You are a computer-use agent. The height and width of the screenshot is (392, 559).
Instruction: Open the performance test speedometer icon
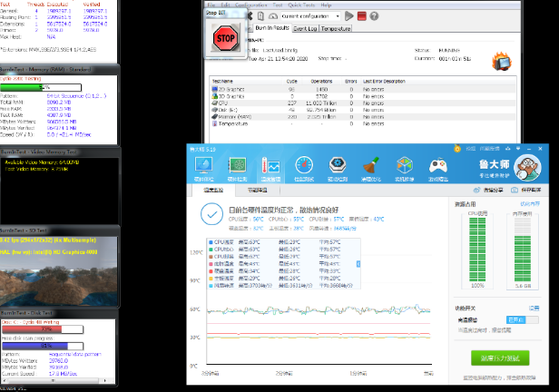point(304,166)
